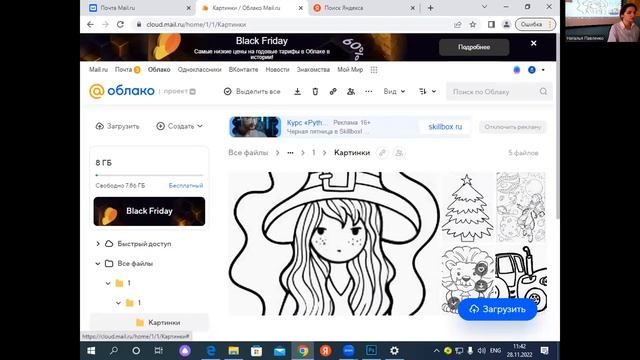Click the Загрузить button in sidebar
Viewport: 640px width, 360px height.
[118, 126]
